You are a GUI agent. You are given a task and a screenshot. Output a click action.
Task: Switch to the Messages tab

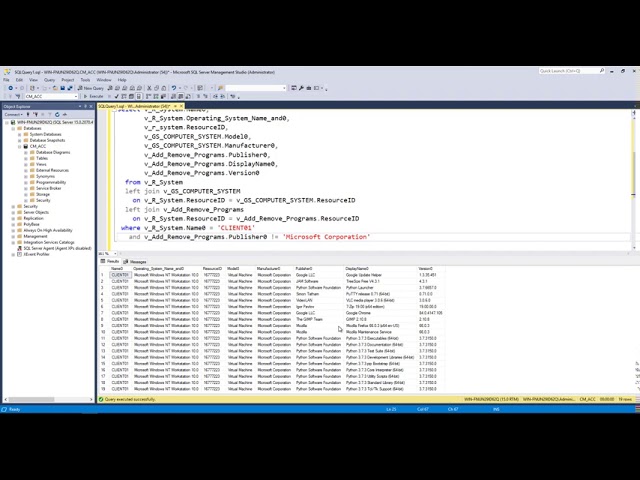(135, 262)
